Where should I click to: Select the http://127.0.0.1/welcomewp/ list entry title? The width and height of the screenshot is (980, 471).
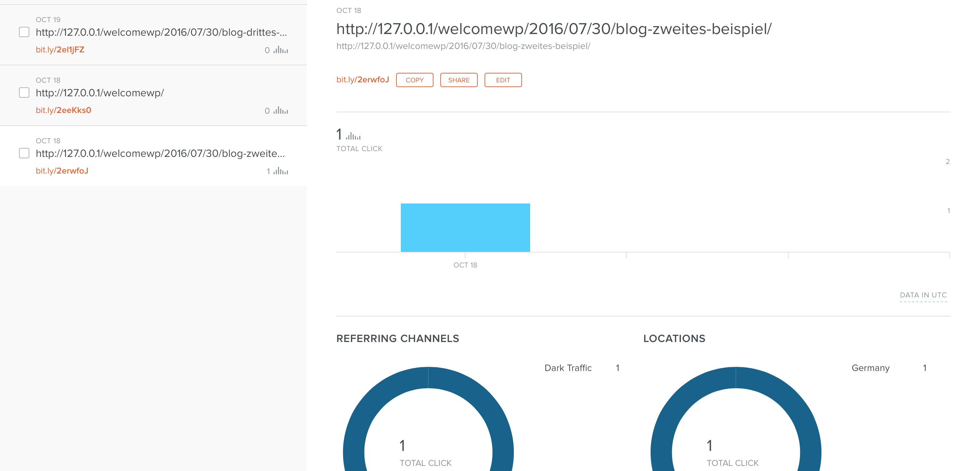pos(100,93)
